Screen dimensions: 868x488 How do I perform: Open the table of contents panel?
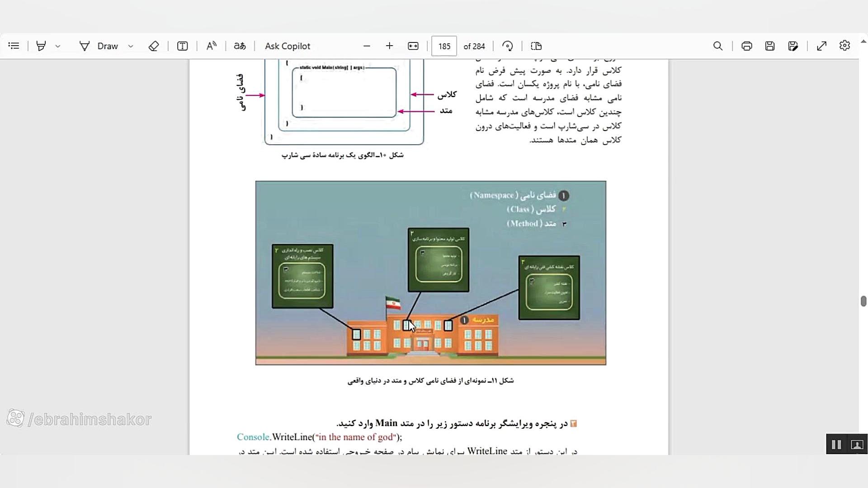pyautogui.click(x=14, y=46)
